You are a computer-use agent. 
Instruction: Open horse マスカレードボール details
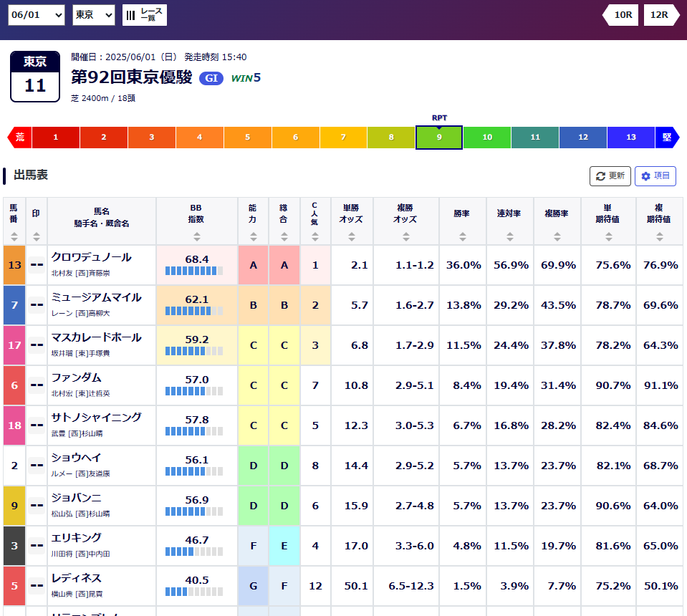click(x=97, y=337)
